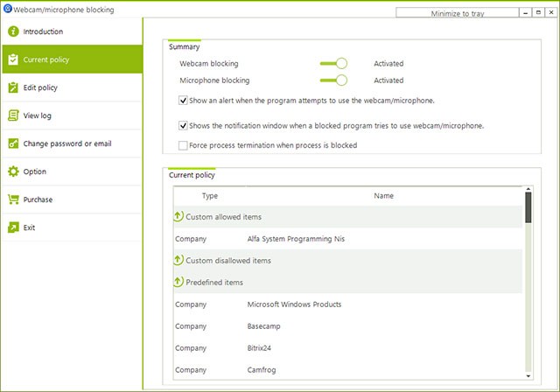Click the View log list icon

point(13,115)
